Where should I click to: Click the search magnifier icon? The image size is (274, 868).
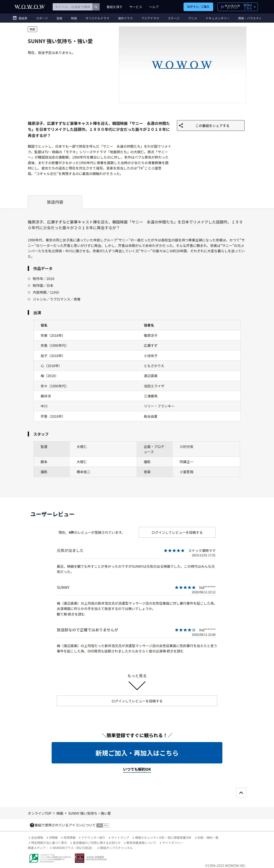(x=96, y=7)
